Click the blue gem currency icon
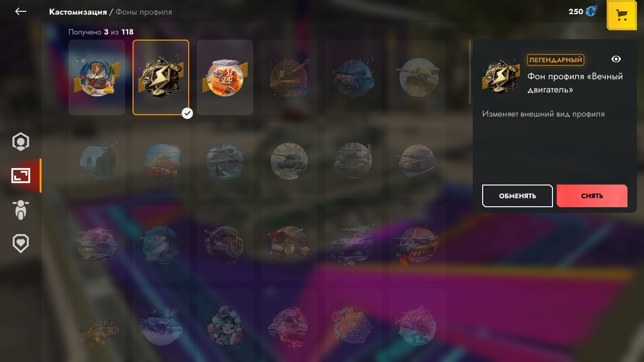Screen dimensions: 644x362 [591, 11]
